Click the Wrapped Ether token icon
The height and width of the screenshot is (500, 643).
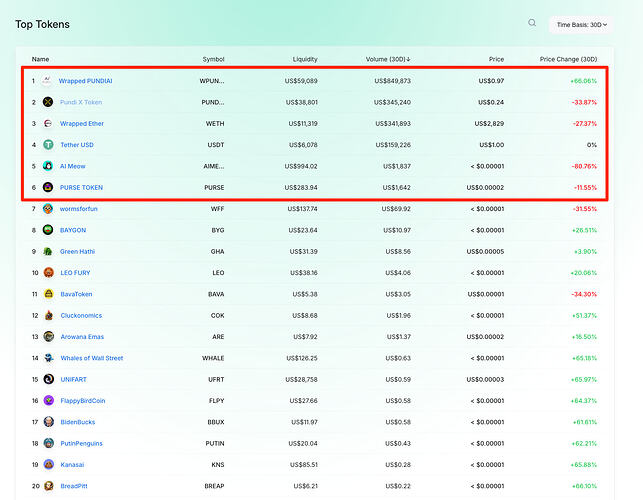47,123
